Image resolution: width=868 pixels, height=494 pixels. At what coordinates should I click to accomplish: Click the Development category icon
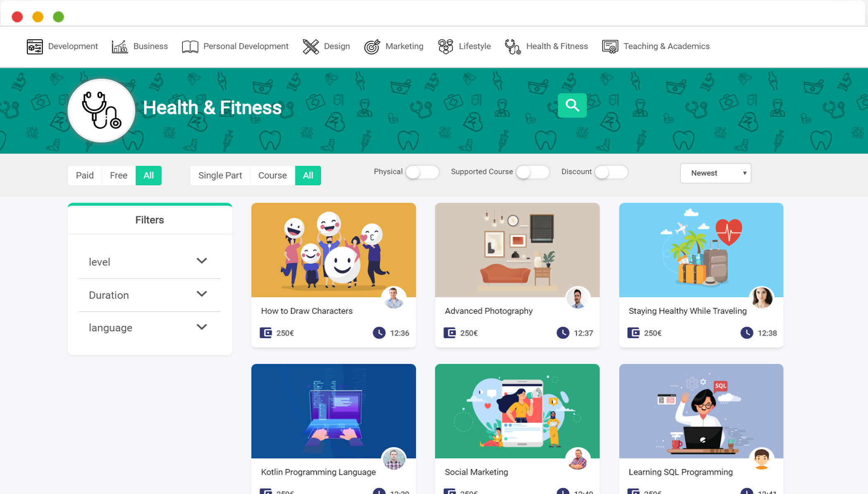pos(35,47)
